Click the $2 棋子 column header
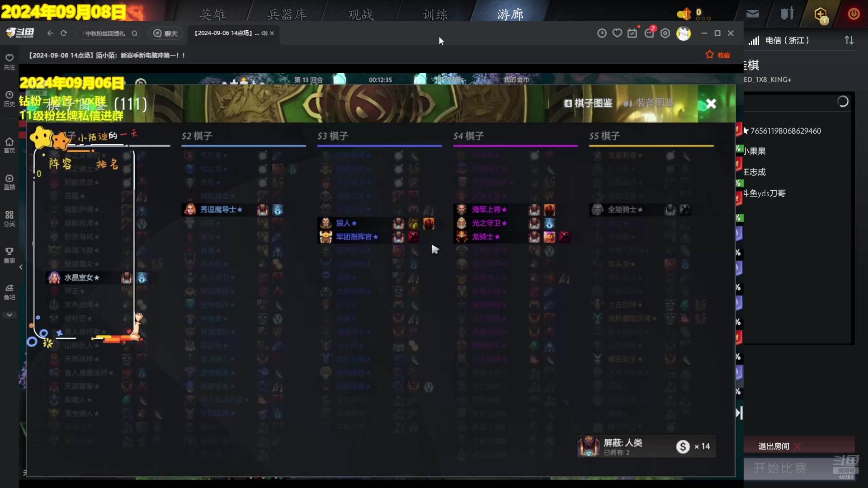This screenshot has height=488, width=868. pos(197,136)
